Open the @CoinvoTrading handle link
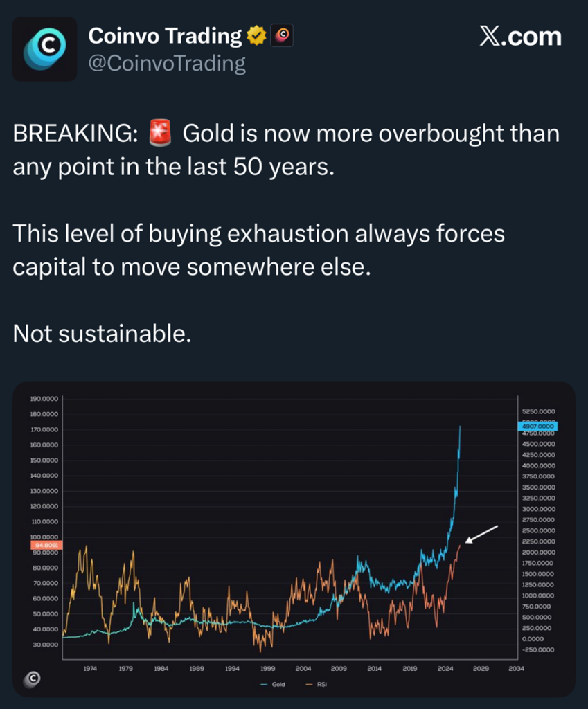 pyautogui.click(x=167, y=64)
